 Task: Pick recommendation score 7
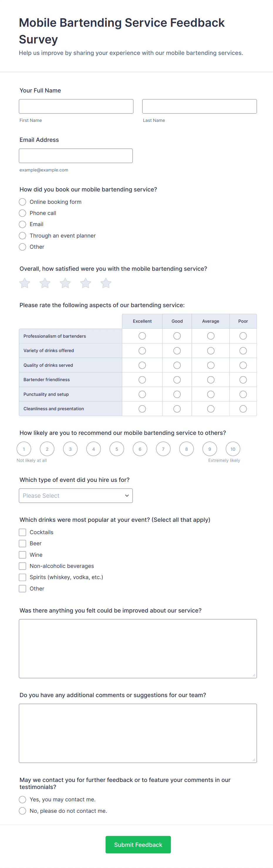163,449
